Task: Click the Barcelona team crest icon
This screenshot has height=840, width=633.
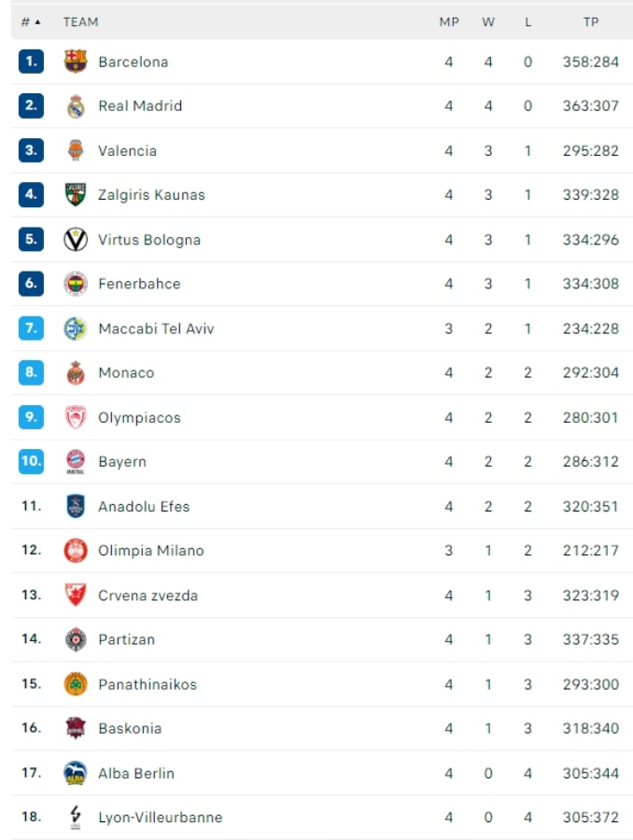Action: point(76,62)
